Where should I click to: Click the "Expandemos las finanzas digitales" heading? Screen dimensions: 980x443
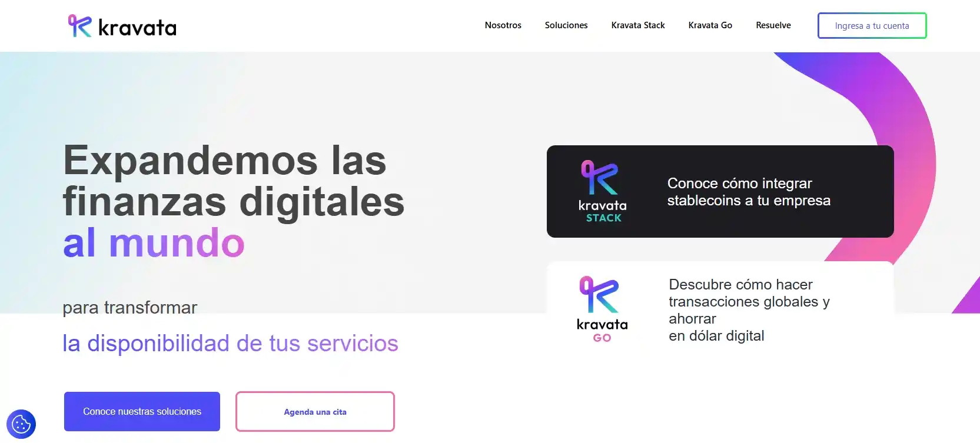pyautogui.click(x=233, y=181)
